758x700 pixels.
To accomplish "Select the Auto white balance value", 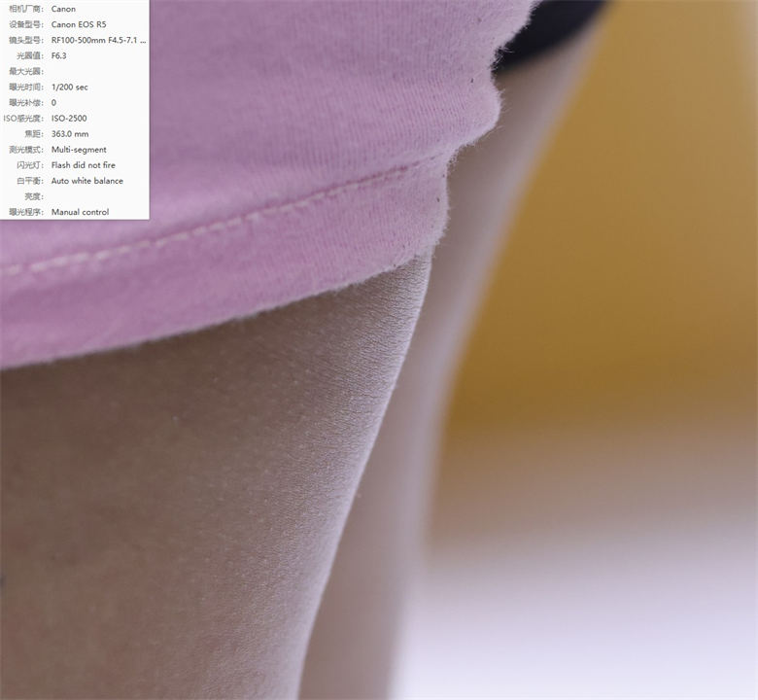I will 87,181.
